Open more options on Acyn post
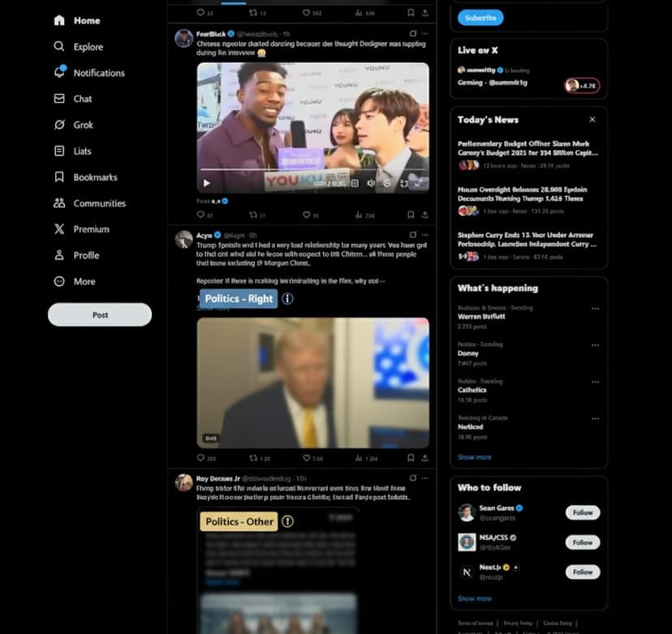 tap(424, 235)
